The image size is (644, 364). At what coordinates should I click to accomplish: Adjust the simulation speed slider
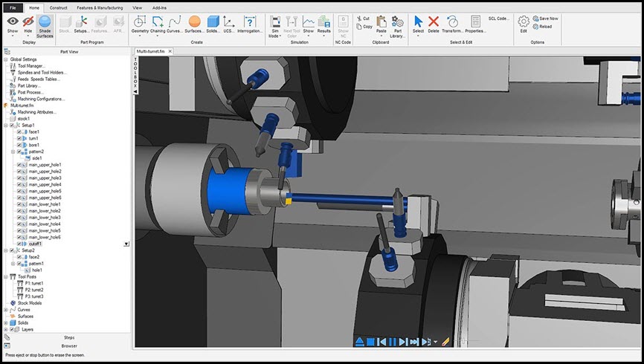pyautogui.click(x=464, y=341)
